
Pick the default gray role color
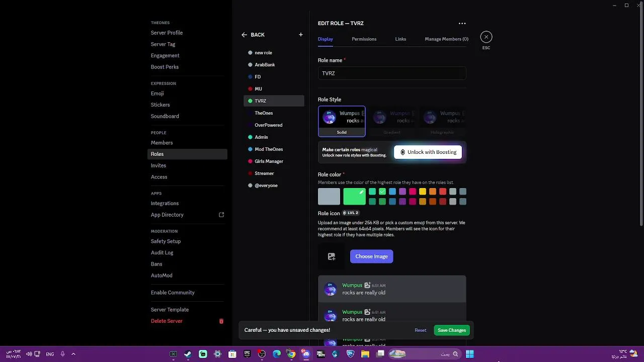329,197
